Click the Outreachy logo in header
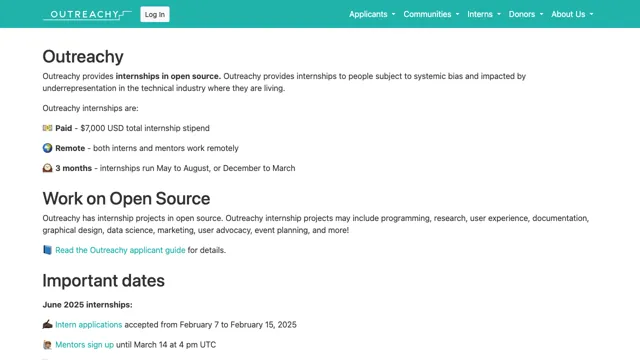The image size is (640, 360). click(87, 15)
